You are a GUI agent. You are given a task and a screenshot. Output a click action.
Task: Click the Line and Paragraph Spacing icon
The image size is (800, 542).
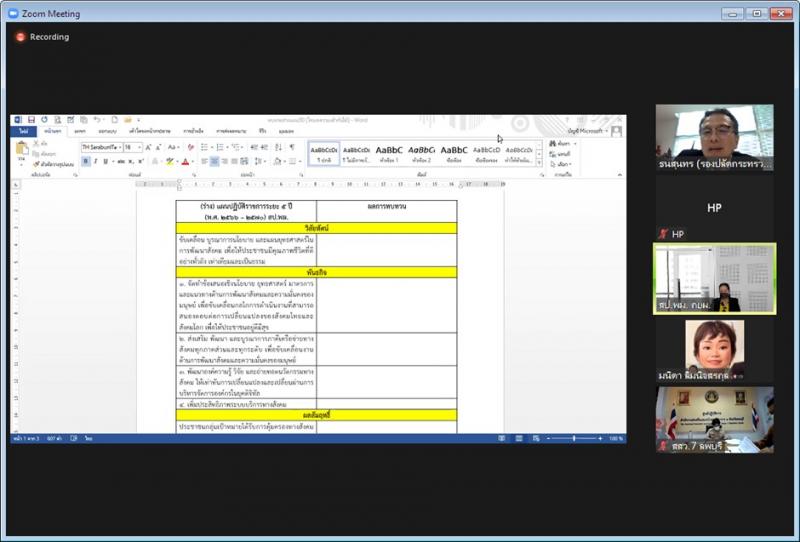(258, 161)
